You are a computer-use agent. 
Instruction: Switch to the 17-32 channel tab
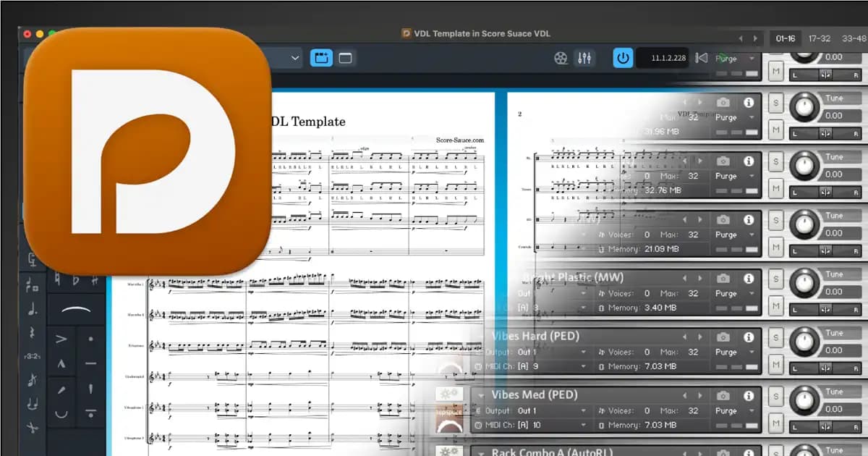coord(820,38)
